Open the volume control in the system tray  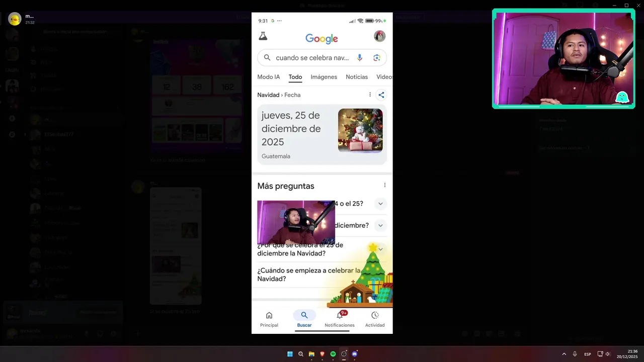608,354
